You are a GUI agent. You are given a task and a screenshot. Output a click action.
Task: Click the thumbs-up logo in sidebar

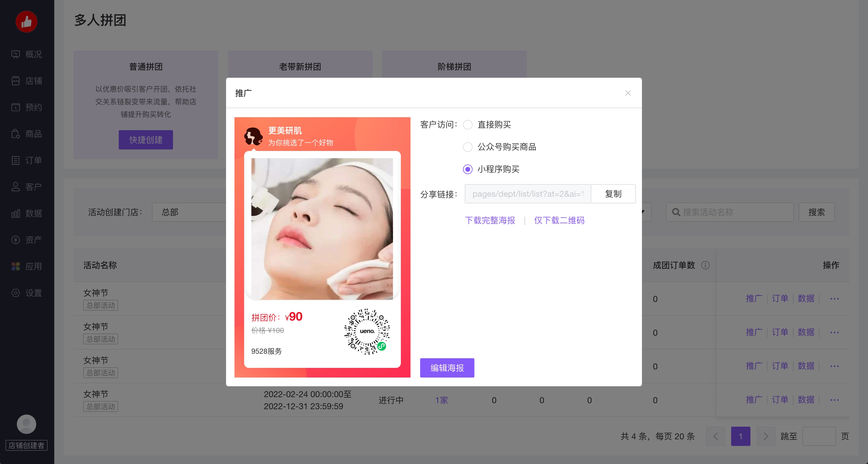point(26,22)
